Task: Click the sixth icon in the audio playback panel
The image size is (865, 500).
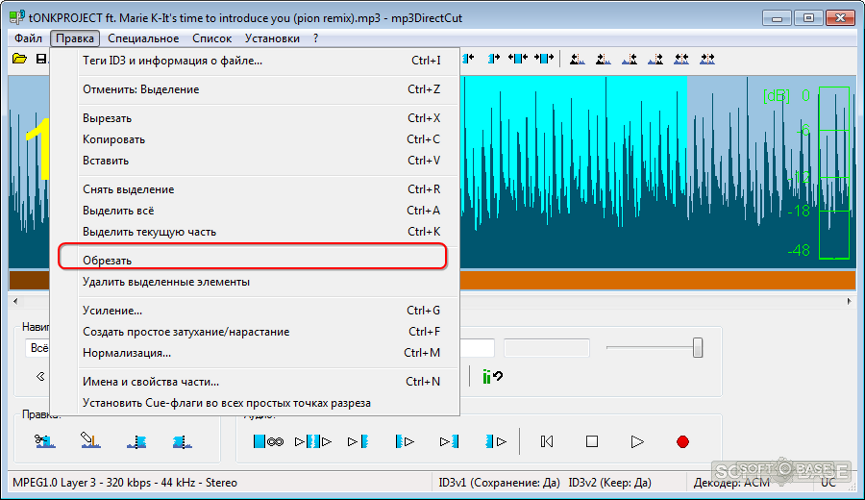Action: (495, 442)
